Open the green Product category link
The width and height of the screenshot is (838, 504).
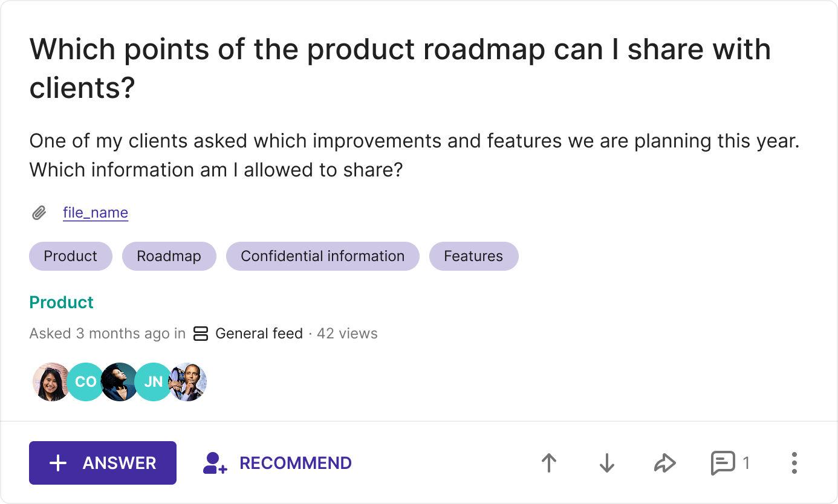point(62,302)
